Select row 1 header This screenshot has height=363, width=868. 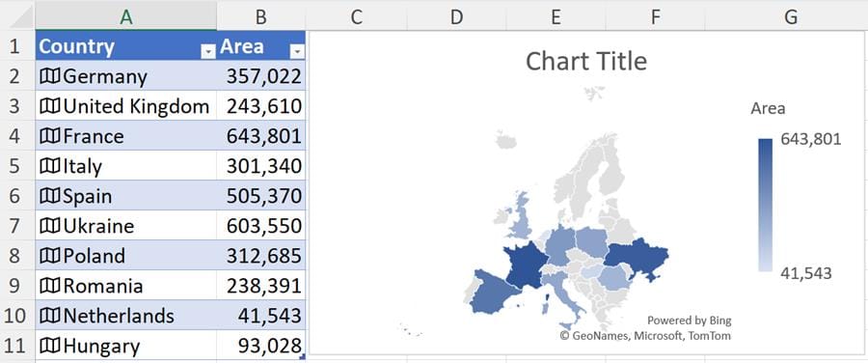pos(16,46)
